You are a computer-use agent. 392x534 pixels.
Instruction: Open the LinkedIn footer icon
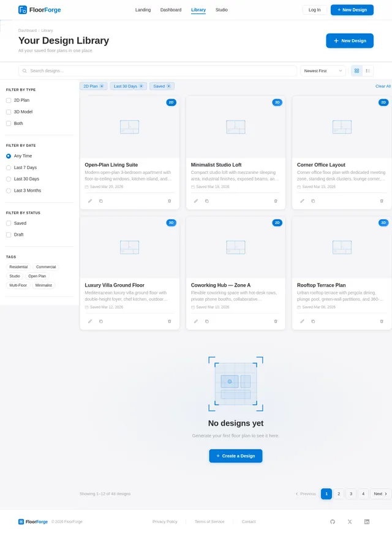click(367, 522)
